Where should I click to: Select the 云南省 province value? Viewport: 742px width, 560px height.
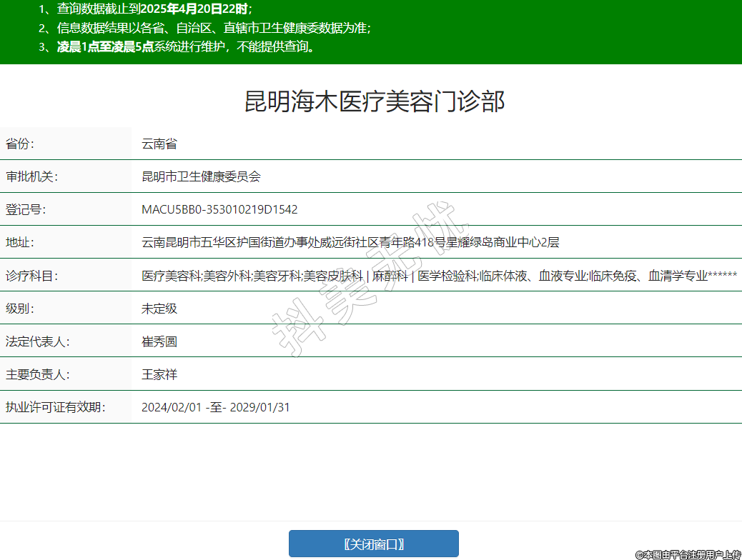(159, 144)
